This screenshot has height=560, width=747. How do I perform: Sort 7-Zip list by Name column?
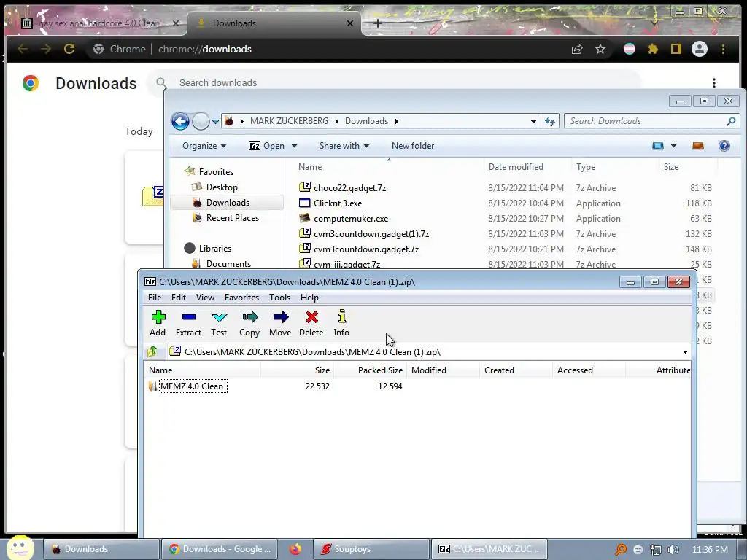(x=203, y=370)
